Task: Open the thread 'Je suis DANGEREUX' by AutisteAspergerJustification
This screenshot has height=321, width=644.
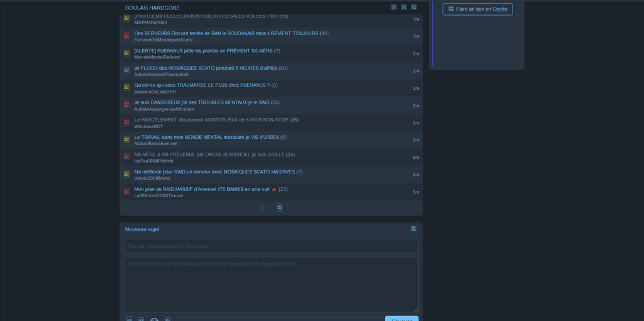Action: click(202, 102)
